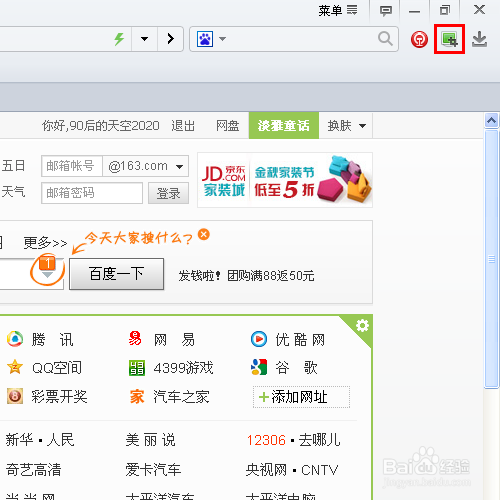Click the green 4399 icon
This screenshot has height=500, width=500.
(x=137, y=368)
